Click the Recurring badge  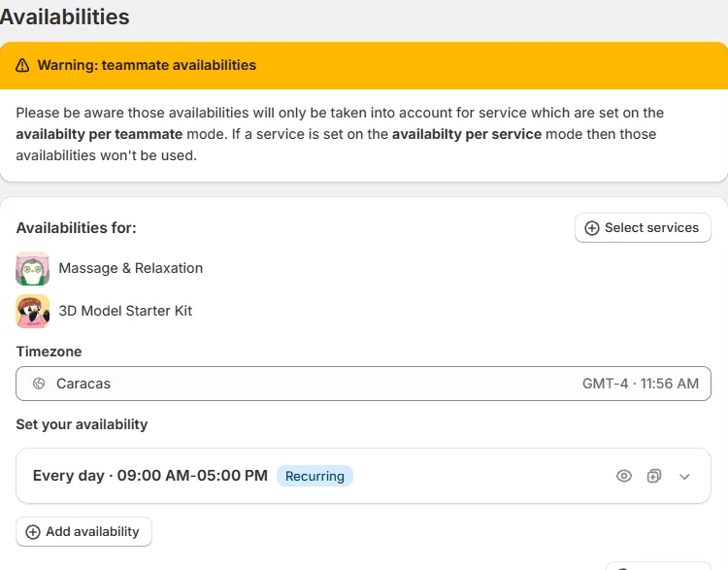click(x=314, y=476)
